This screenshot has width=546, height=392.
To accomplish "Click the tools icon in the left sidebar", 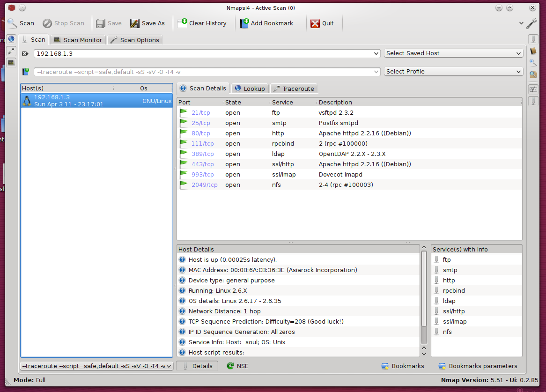I will tap(11, 51).
